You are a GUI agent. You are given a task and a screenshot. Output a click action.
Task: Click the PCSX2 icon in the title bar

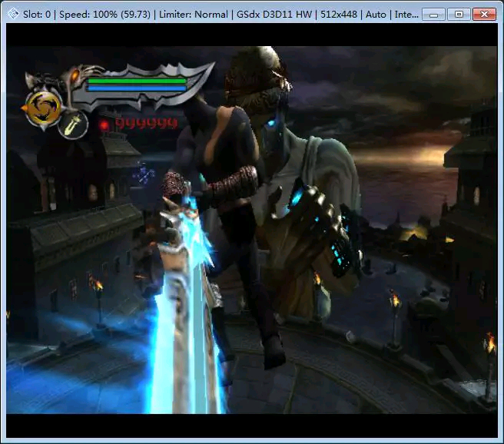pos(14,14)
